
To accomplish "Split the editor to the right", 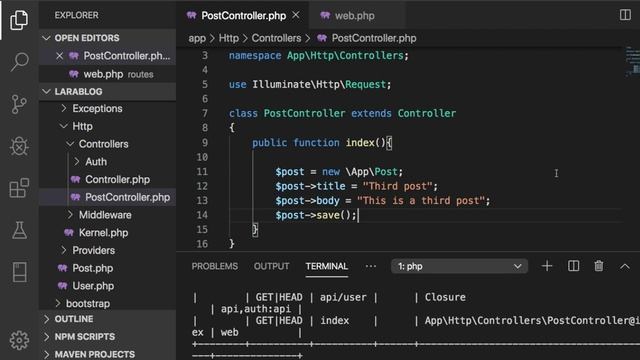I will (x=625, y=15).
